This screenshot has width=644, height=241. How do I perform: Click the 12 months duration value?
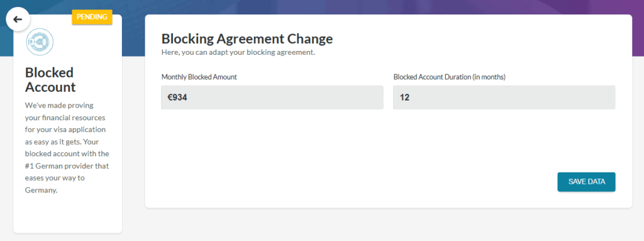tap(404, 98)
